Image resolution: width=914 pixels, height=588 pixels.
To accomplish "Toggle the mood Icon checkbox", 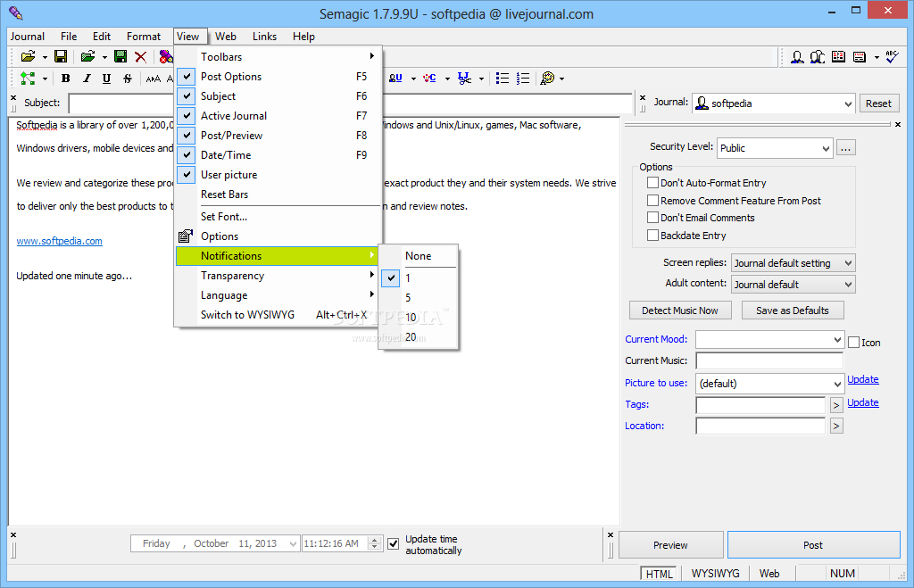I will pos(853,343).
